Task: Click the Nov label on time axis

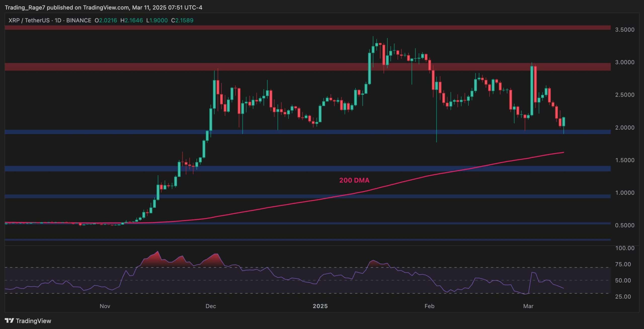Action: (105, 306)
